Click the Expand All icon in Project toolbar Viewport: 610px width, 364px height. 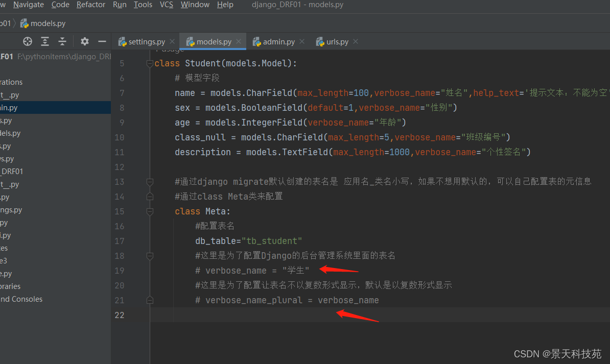(44, 41)
